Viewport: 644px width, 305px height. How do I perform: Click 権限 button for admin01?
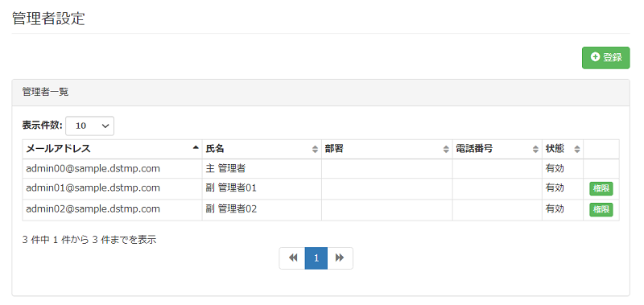(601, 189)
